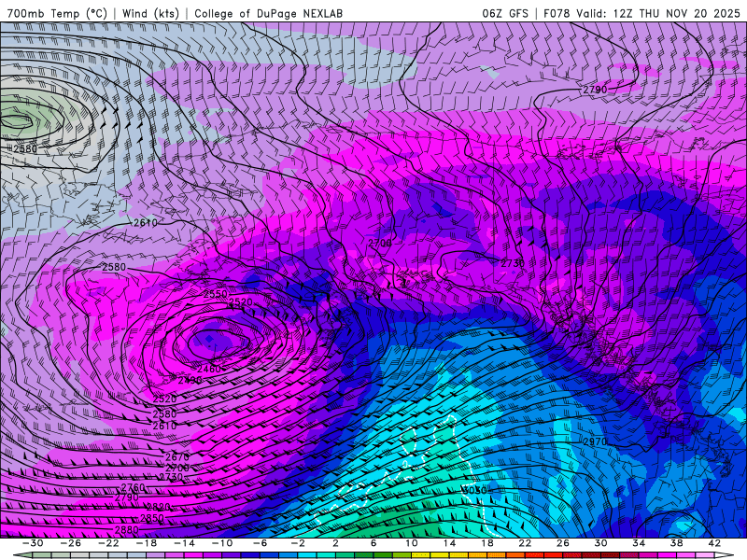Click the 34 color scale label
Viewport: 747px width, 560px height.
tap(639, 543)
